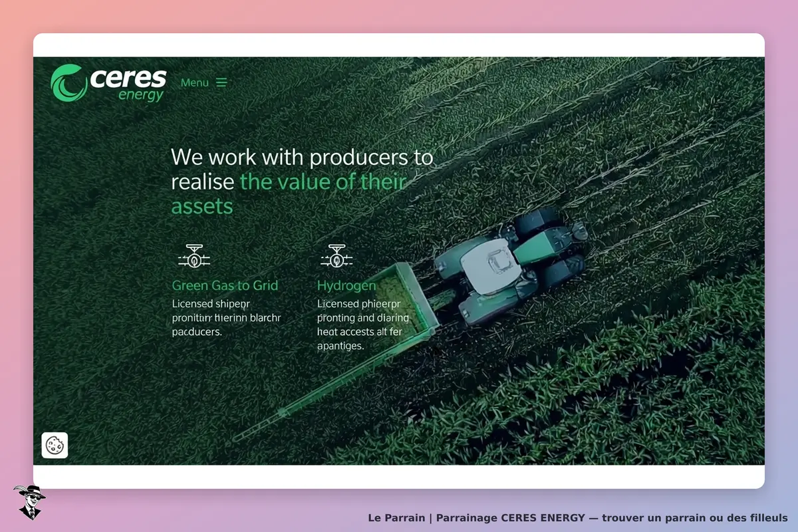
Task: Click headline "We work with producers to"
Action: click(302, 158)
